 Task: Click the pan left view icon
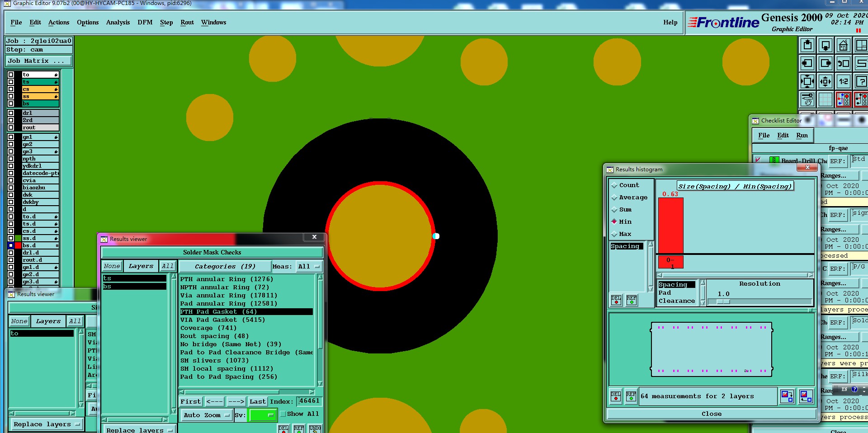(807, 63)
